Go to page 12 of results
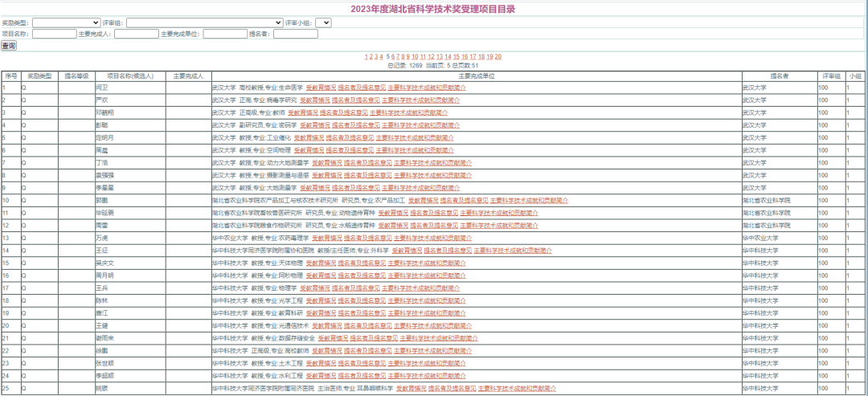 [432, 56]
